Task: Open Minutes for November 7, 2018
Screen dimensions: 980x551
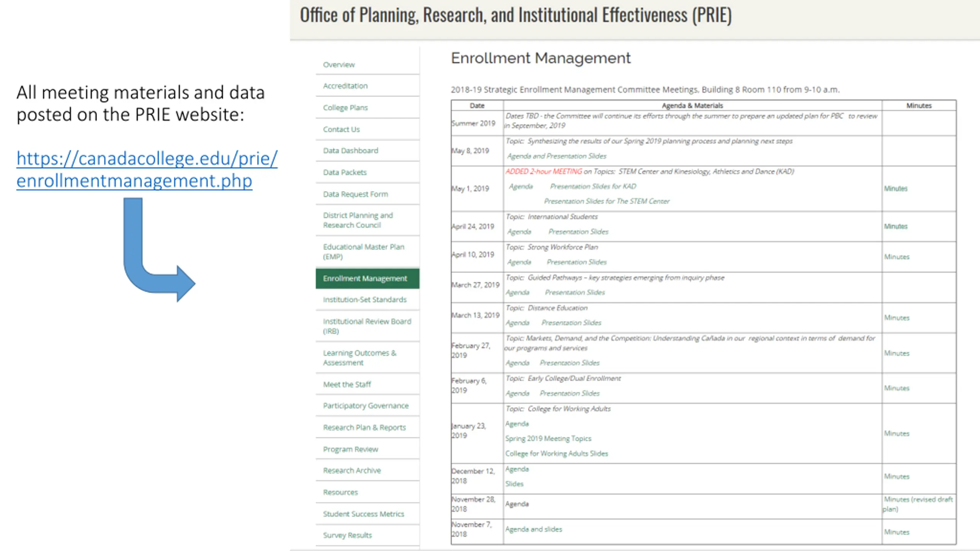Action: pyautogui.click(x=897, y=532)
